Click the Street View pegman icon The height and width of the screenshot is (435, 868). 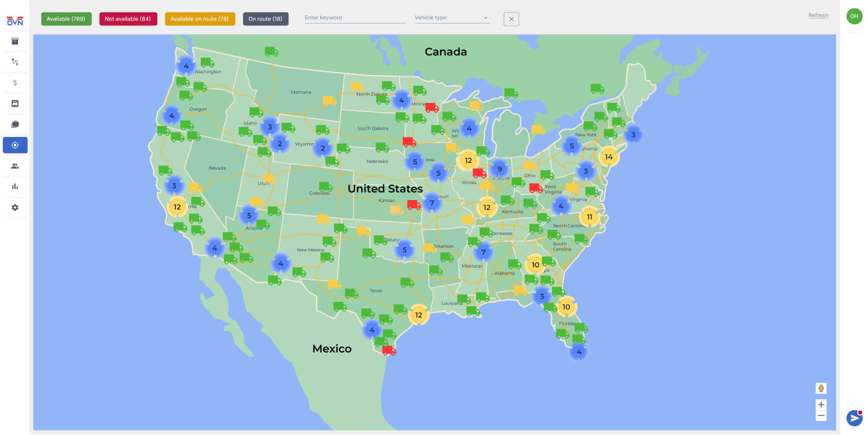coord(821,389)
